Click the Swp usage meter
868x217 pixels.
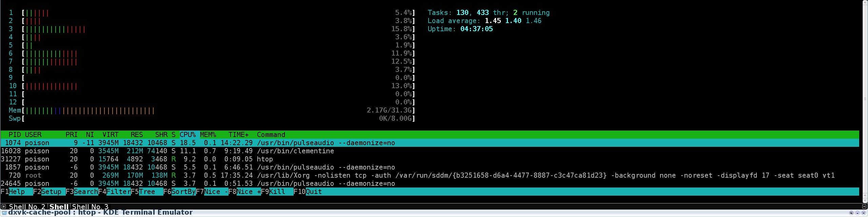(x=212, y=118)
